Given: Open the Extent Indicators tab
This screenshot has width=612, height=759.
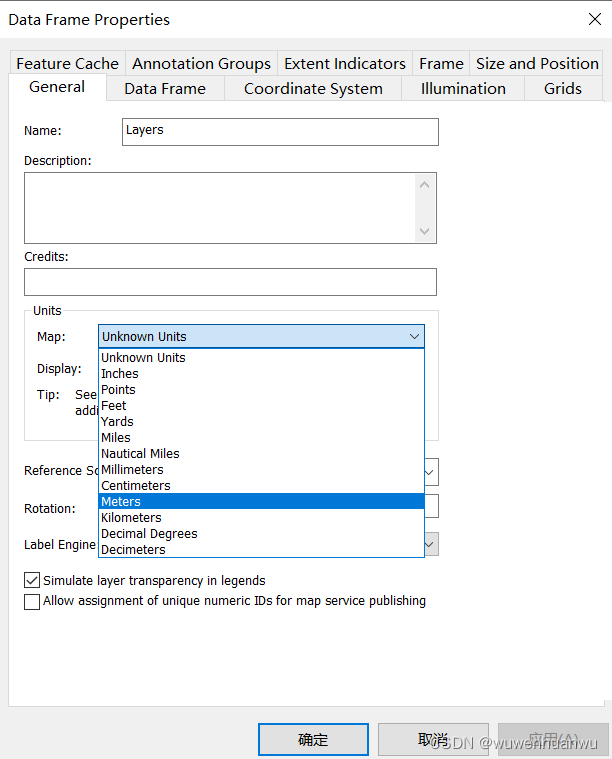Looking at the screenshot, I should pyautogui.click(x=345, y=63).
